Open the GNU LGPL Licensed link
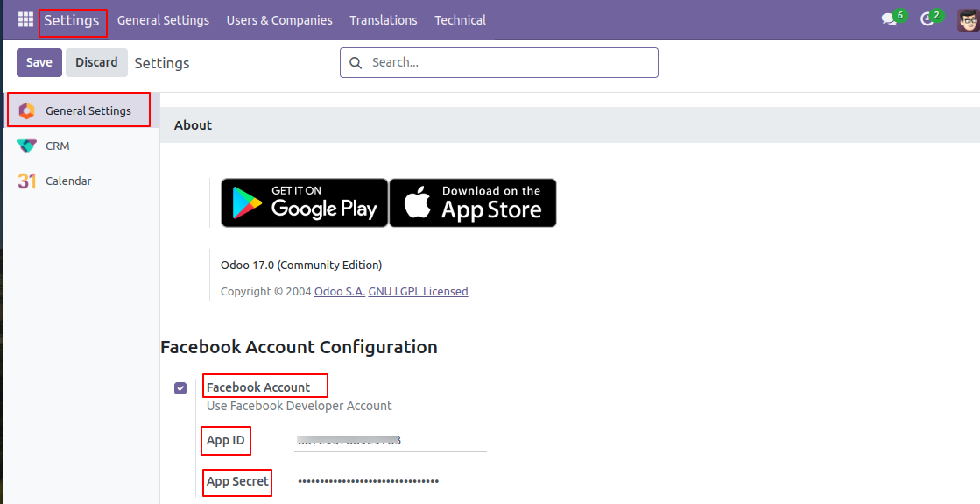 tap(418, 291)
